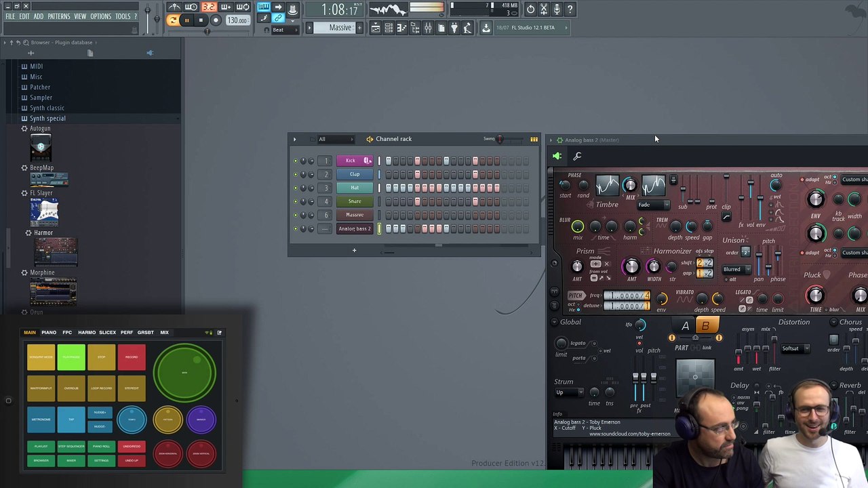The height and width of the screenshot is (488, 868).
Task: Mute the Kick channel green light
Action: [x=296, y=161]
